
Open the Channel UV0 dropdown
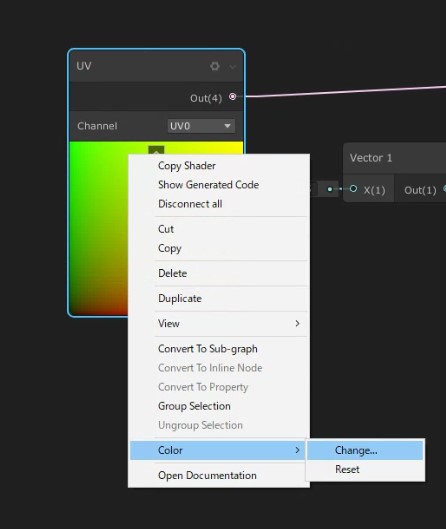click(x=201, y=126)
